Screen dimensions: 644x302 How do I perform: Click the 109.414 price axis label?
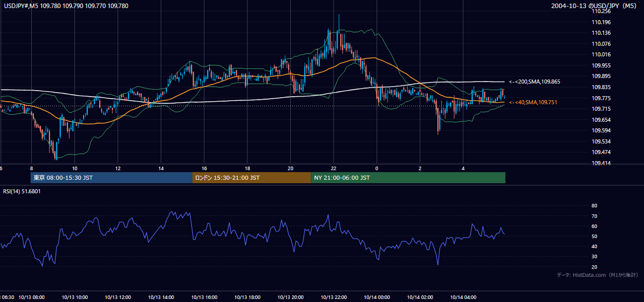click(x=602, y=163)
